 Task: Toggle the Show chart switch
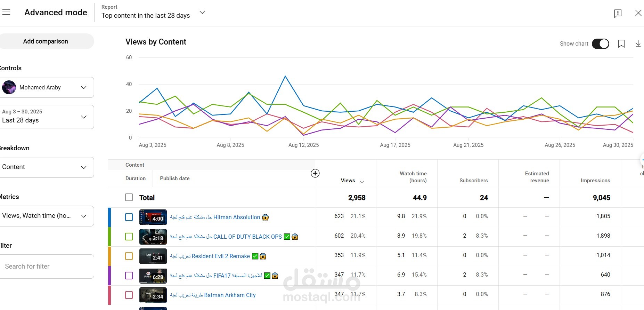click(x=601, y=44)
